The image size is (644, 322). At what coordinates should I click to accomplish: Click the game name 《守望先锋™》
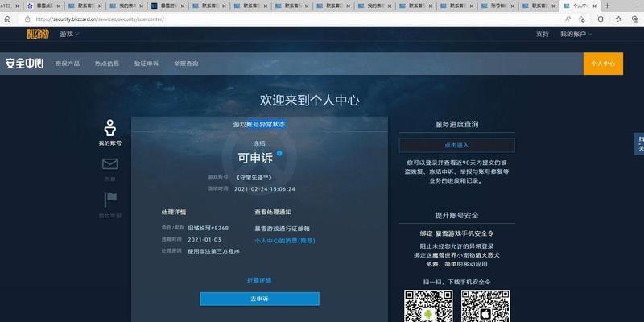[x=254, y=177]
